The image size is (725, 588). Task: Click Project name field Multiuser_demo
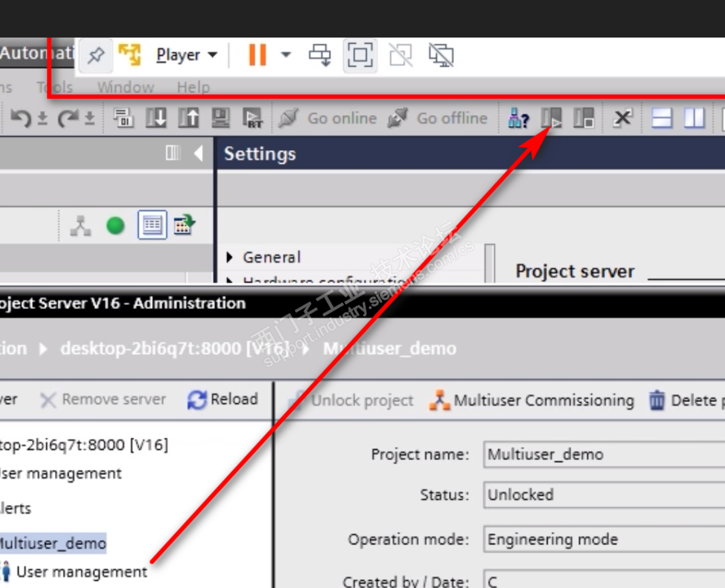tap(604, 454)
